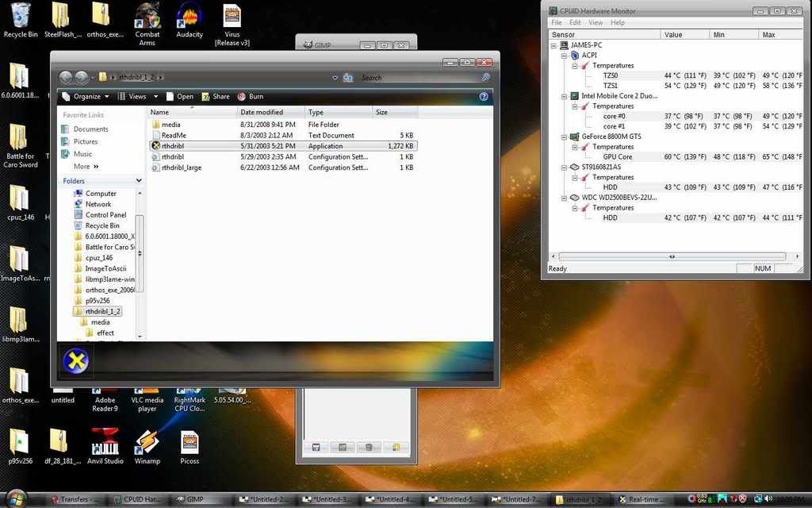Switch to the Real-time taskbar button

[642, 499]
